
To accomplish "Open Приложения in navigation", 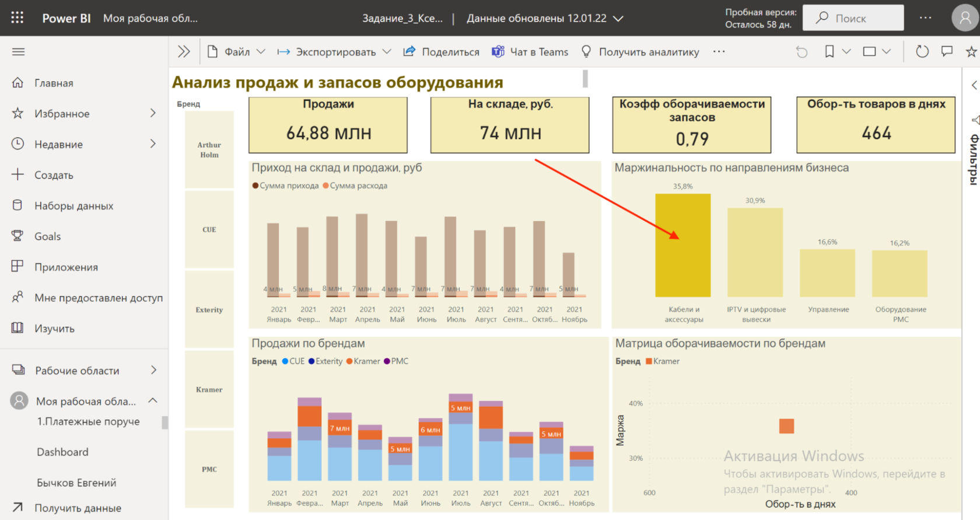I will click(66, 267).
